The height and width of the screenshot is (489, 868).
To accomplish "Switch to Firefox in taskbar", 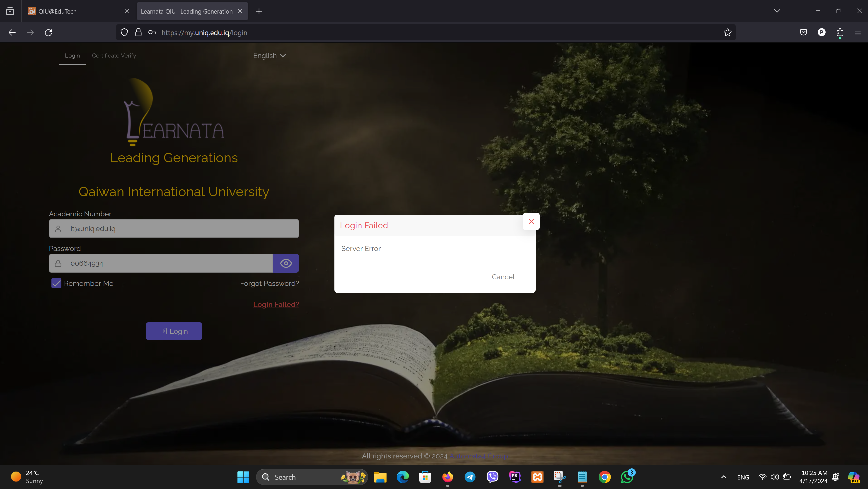I will pos(447,477).
